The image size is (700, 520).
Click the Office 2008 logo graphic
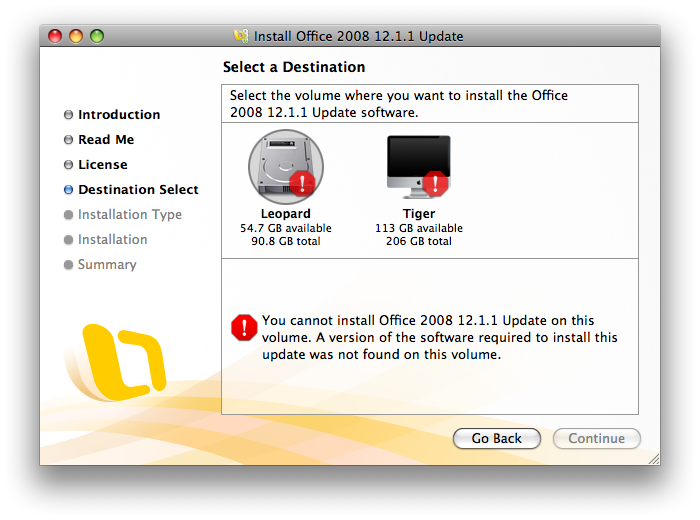click(117, 362)
